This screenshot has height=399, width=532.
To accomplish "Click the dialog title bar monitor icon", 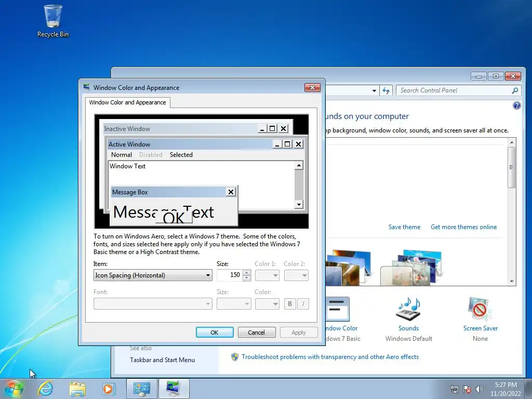I will coord(87,87).
